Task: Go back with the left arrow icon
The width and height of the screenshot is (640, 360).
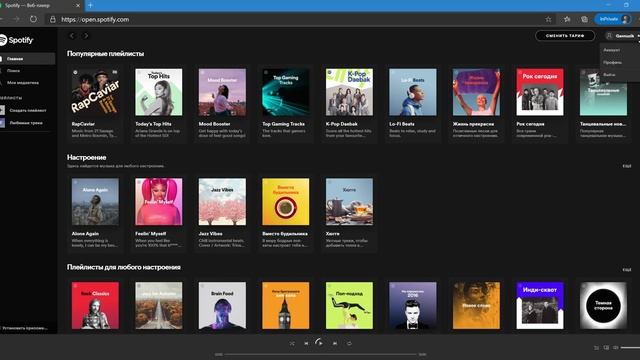Action: (x=72, y=36)
